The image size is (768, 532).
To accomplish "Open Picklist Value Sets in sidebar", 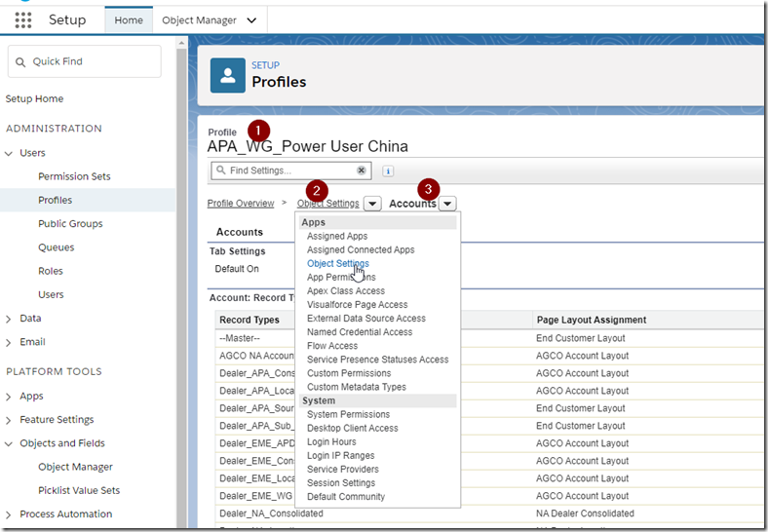I will [x=79, y=491].
